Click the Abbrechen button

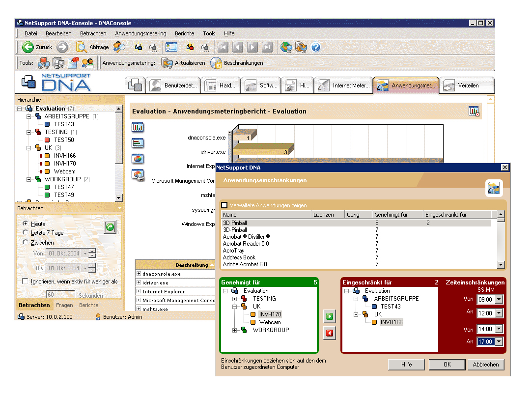click(486, 364)
